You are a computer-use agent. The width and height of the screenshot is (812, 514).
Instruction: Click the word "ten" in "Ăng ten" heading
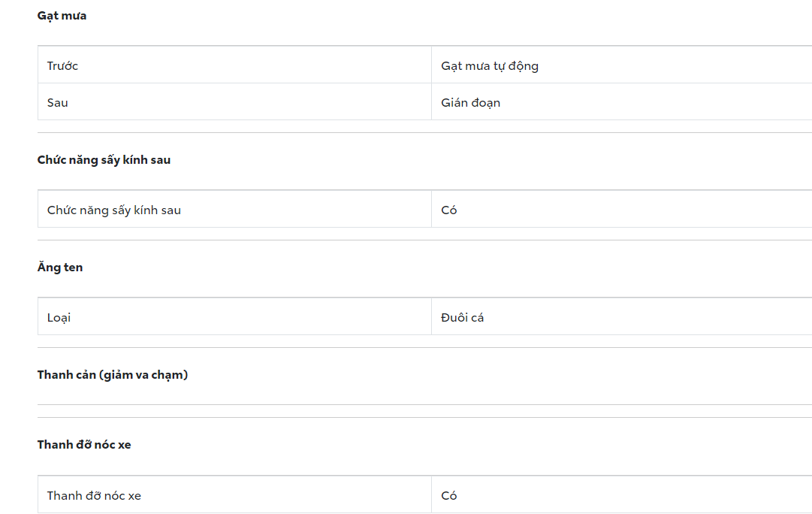[73, 268]
